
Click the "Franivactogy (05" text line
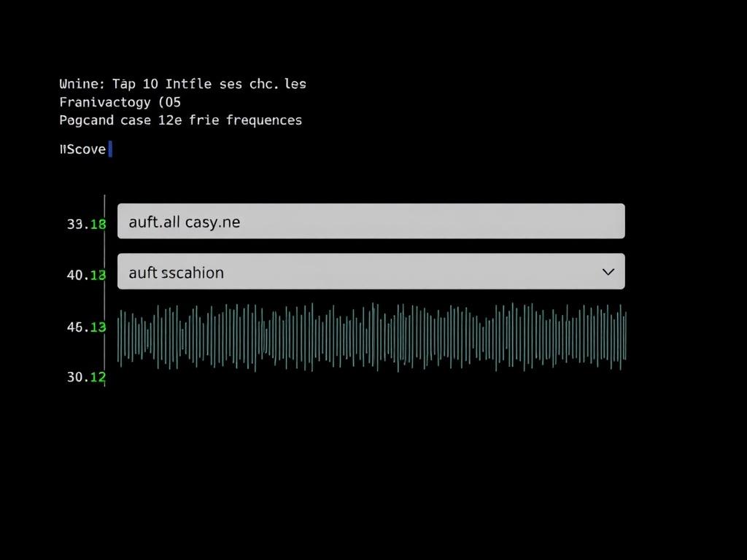coord(120,102)
